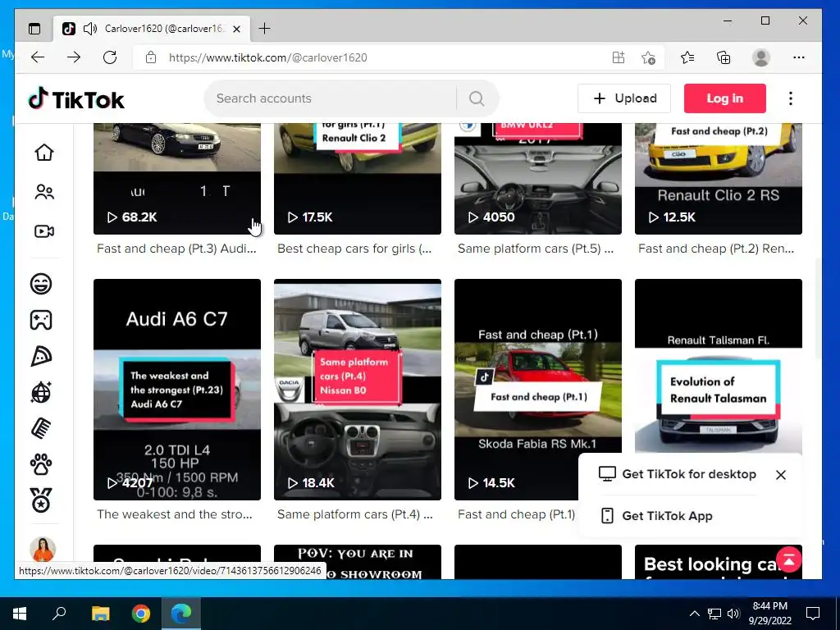Open Edge Settings and more menu

point(799,57)
